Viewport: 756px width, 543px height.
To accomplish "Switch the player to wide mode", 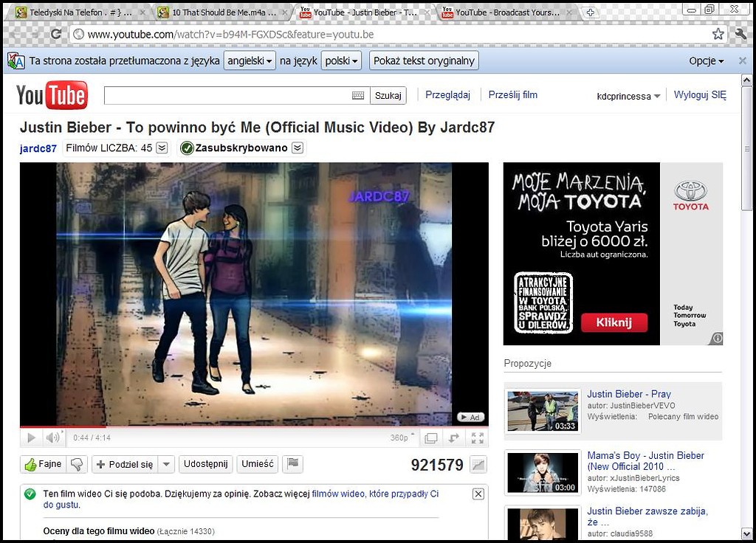I will pos(430,438).
